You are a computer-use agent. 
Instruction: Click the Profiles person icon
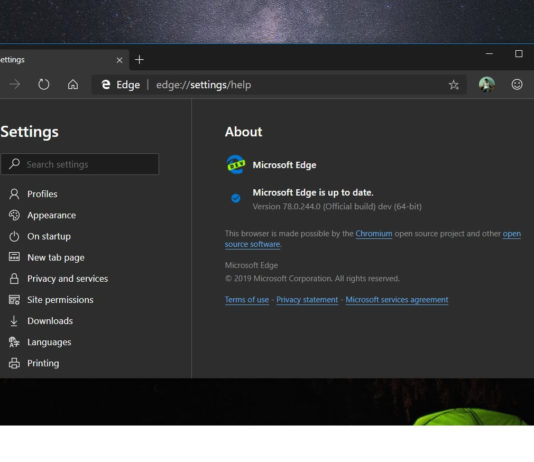(x=14, y=194)
